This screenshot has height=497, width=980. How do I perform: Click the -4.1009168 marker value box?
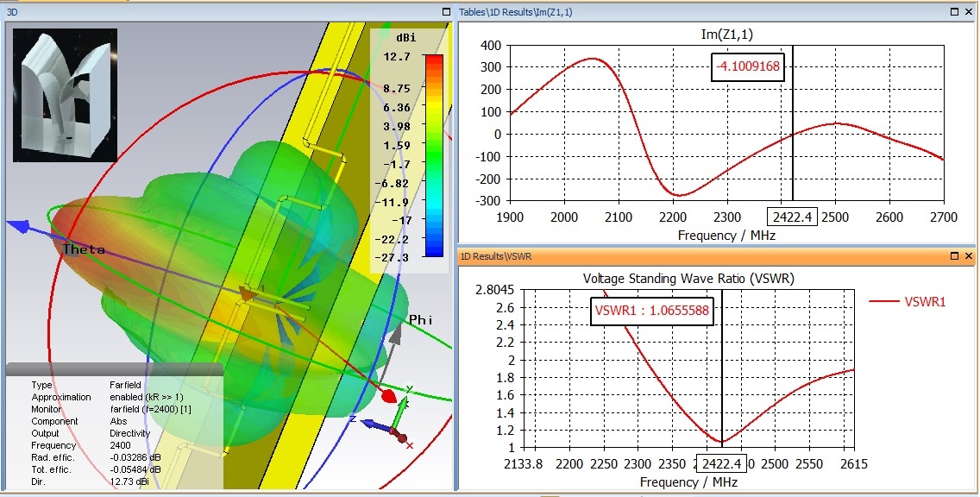748,67
